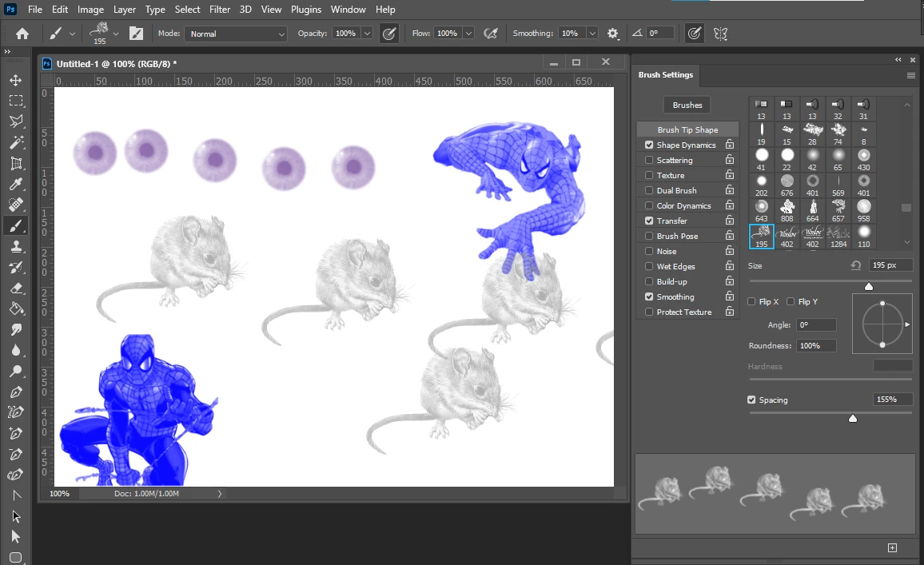Select the Magic Wand tool
This screenshot has width=924, height=565.
[16, 142]
